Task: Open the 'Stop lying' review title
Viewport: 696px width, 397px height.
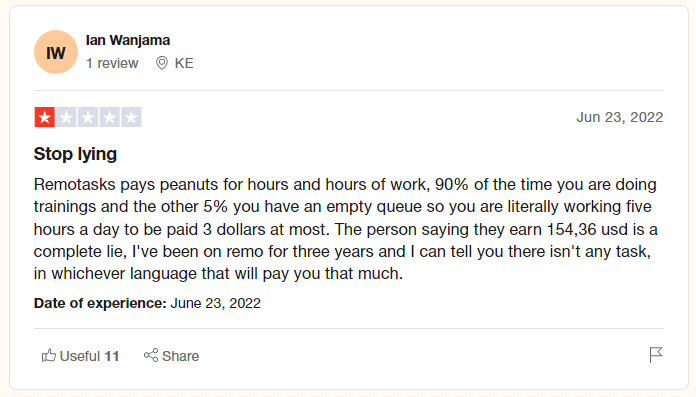Action: point(75,154)
